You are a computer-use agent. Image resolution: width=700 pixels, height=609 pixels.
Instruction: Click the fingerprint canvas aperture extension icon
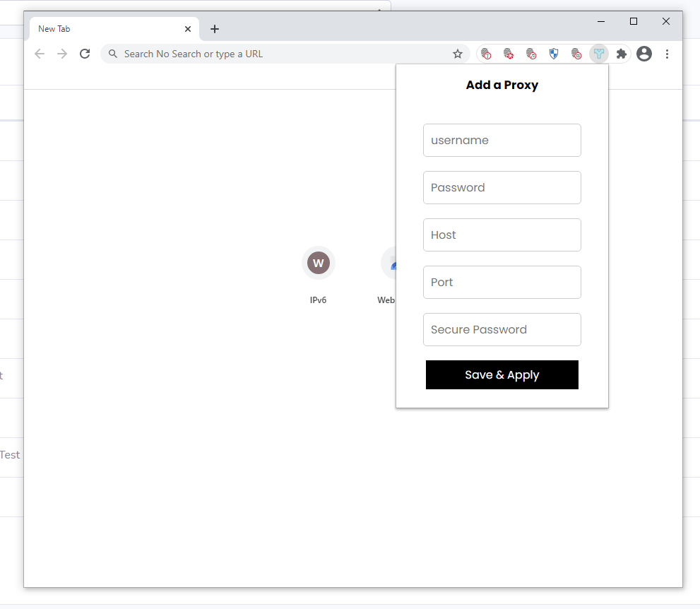[x=509, y=54]
